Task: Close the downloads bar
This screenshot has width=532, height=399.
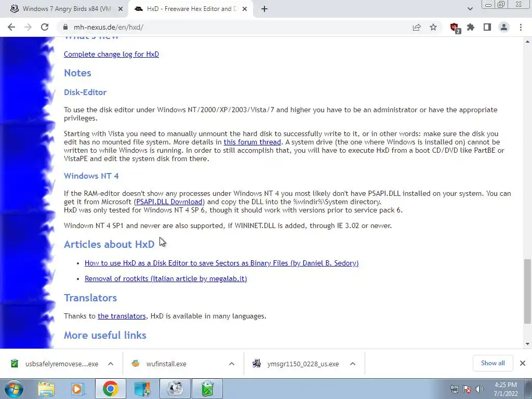Action: coord(523,363)
